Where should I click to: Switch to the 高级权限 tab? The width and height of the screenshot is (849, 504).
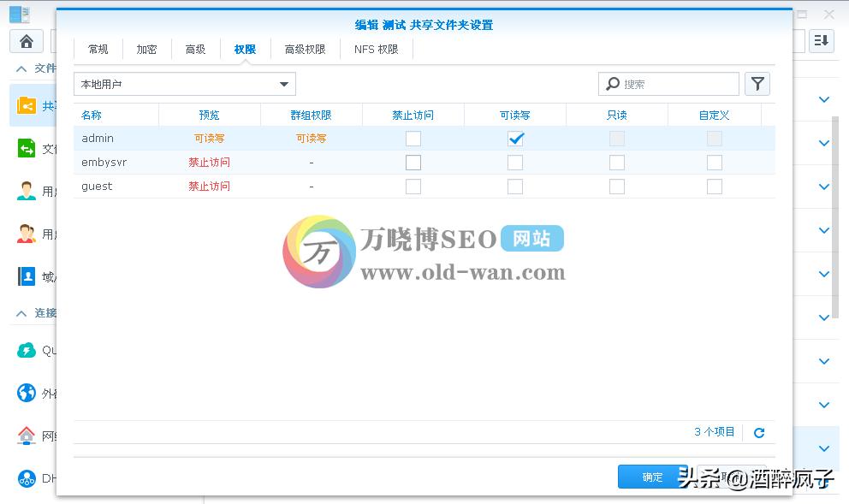[305, 49]
